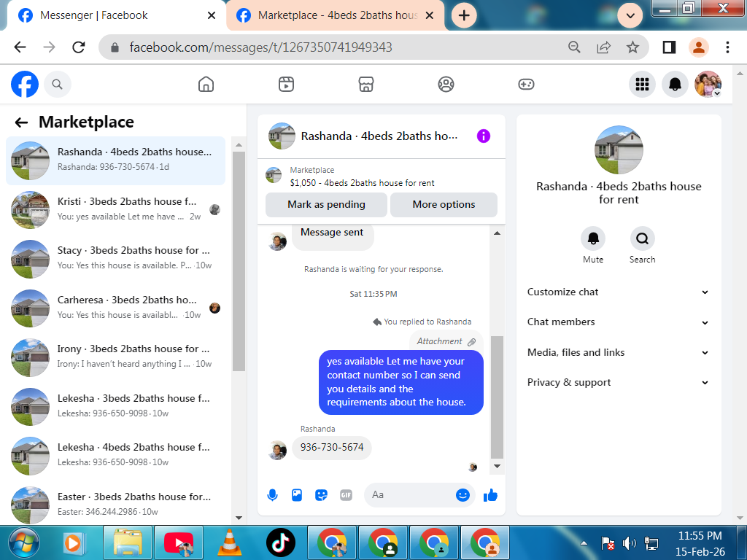Open Carheresa 3beds 2baths conversation
The image size is (747, 560).
[x=116, y=308]
